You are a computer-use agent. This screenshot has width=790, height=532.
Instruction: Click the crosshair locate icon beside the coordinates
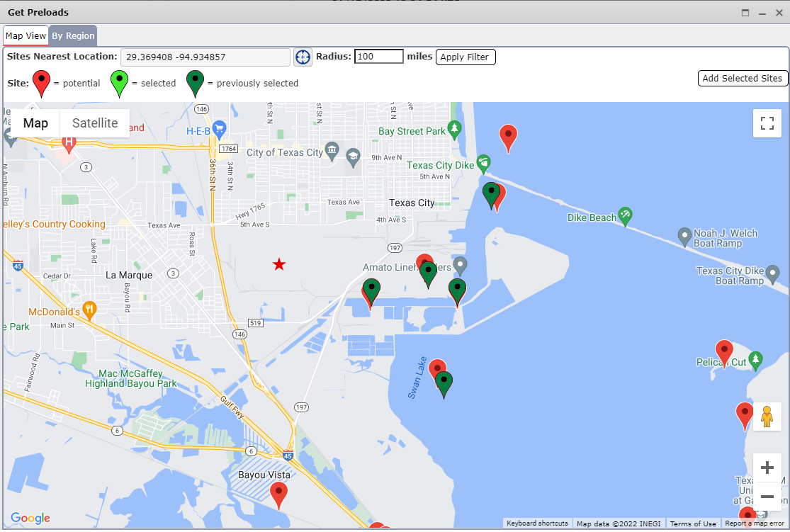point(303,57)
